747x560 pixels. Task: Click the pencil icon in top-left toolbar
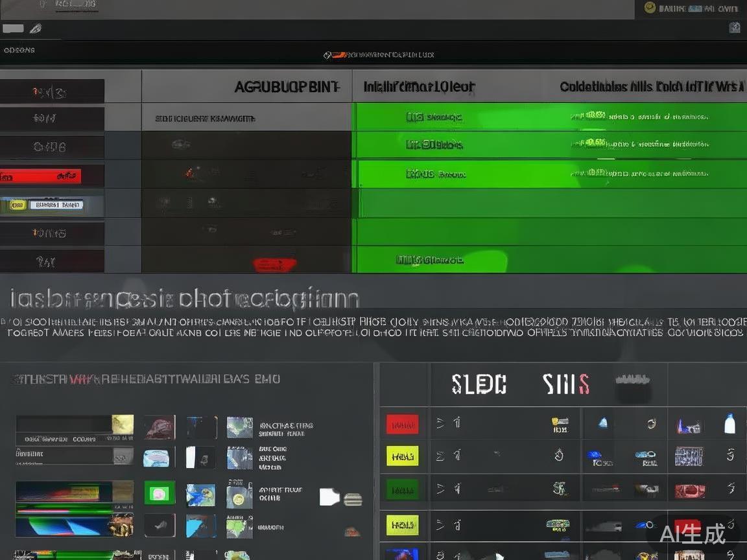(x=36, y=29)
